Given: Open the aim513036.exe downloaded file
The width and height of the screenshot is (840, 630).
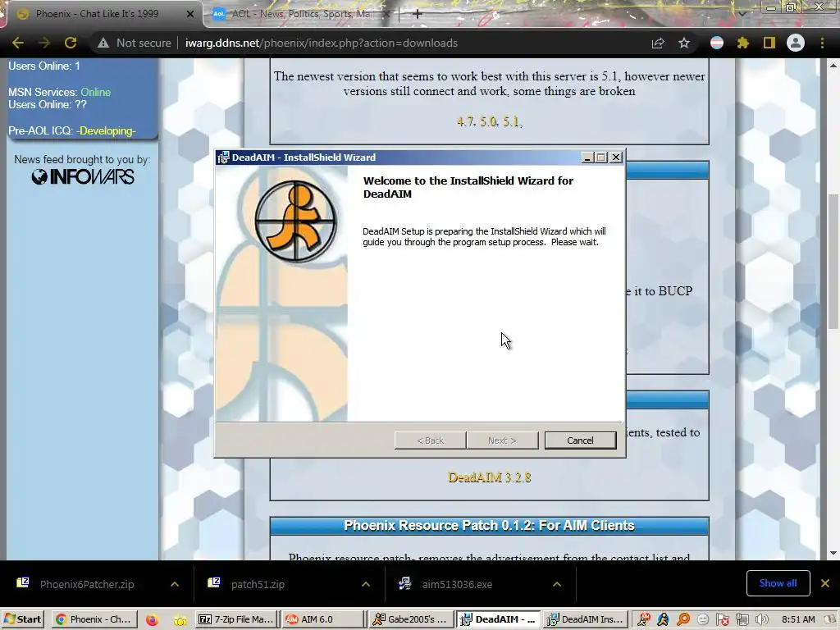Looking at the screenshot, I should coord(456,584).
